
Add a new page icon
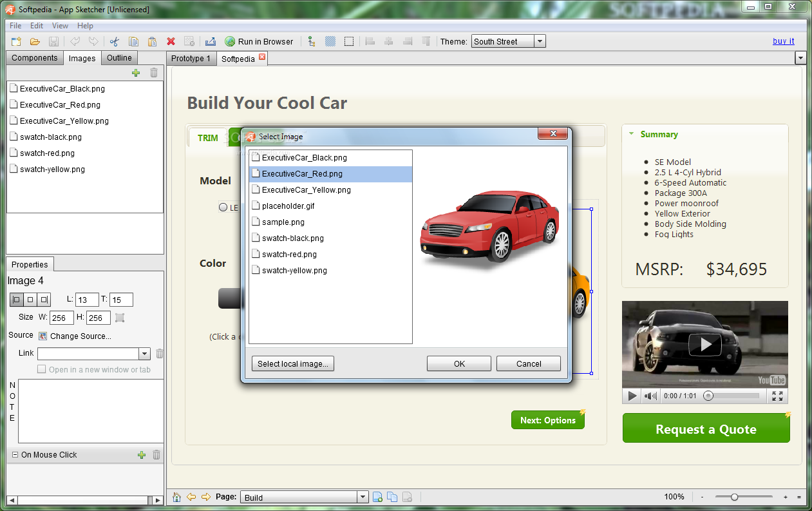[x=378, y=497]
